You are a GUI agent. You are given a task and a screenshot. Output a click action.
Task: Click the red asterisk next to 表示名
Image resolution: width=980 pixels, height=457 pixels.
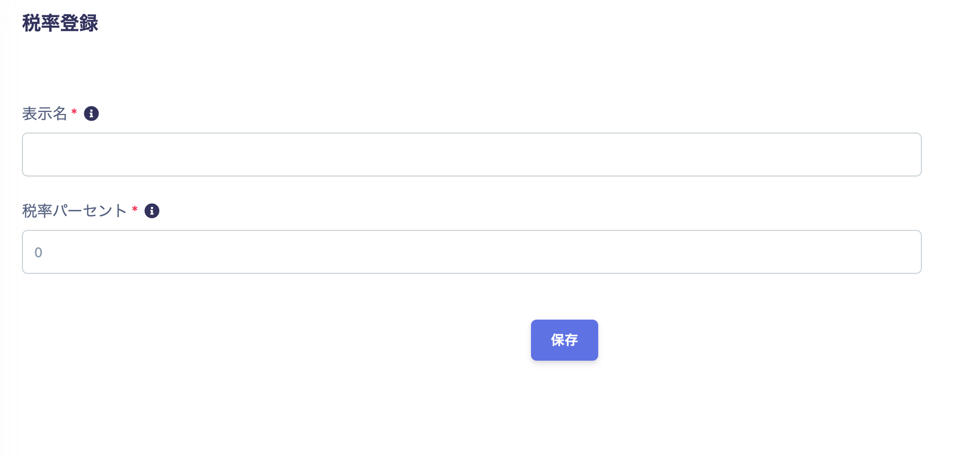tap(74, 113)
